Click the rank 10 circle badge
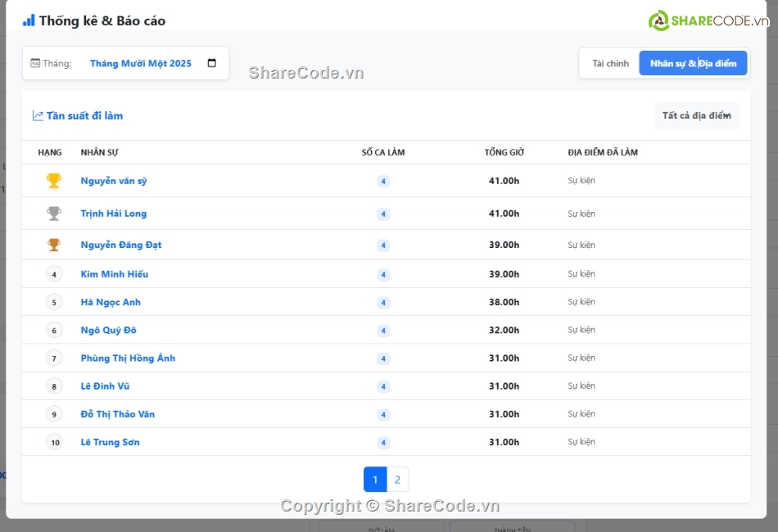 pos(54,443)
